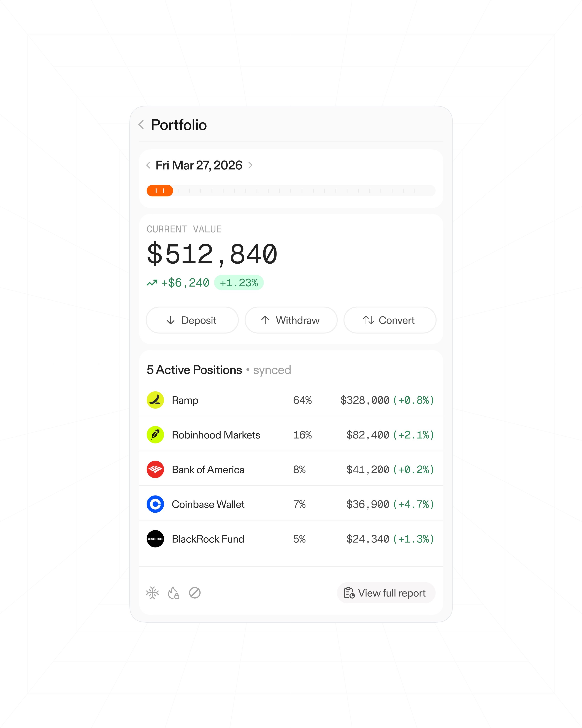
Task: Click the $512,840 current value figure
Action: point(212,254)
